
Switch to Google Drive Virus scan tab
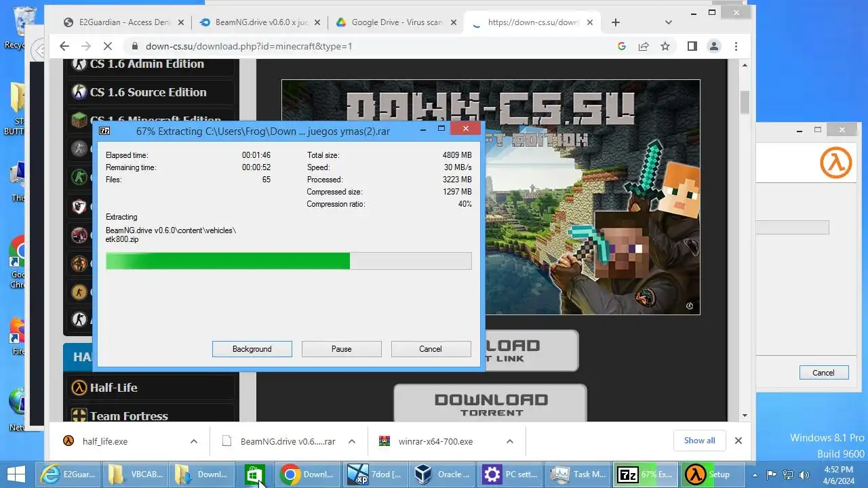click(x=397, y=22)
